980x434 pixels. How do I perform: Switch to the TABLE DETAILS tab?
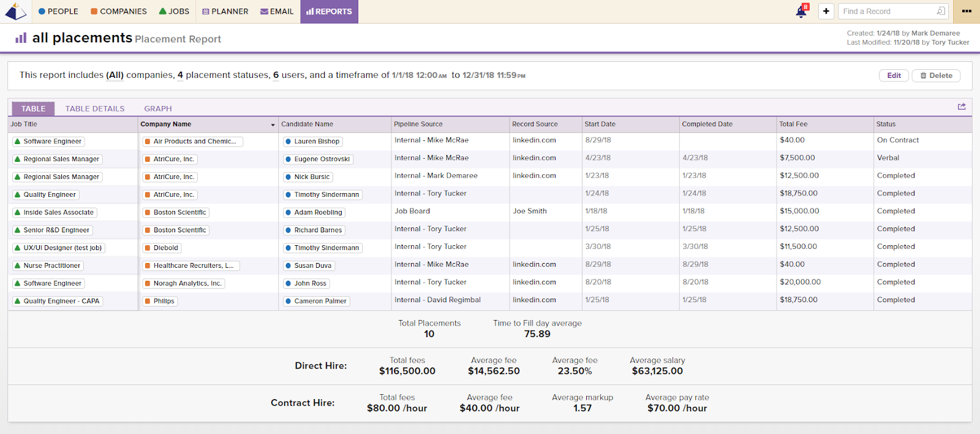[95, 108]
